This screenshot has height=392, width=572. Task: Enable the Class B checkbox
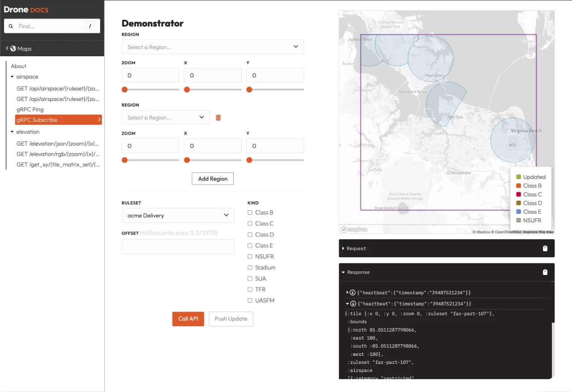[x=250, y=213]
